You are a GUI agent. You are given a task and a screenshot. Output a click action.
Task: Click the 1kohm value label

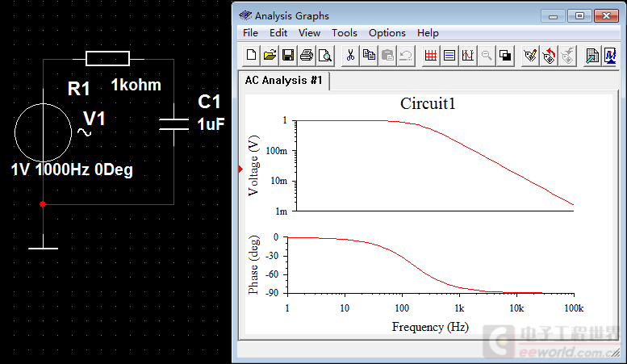pyautogui.click(x=136, y=85)
